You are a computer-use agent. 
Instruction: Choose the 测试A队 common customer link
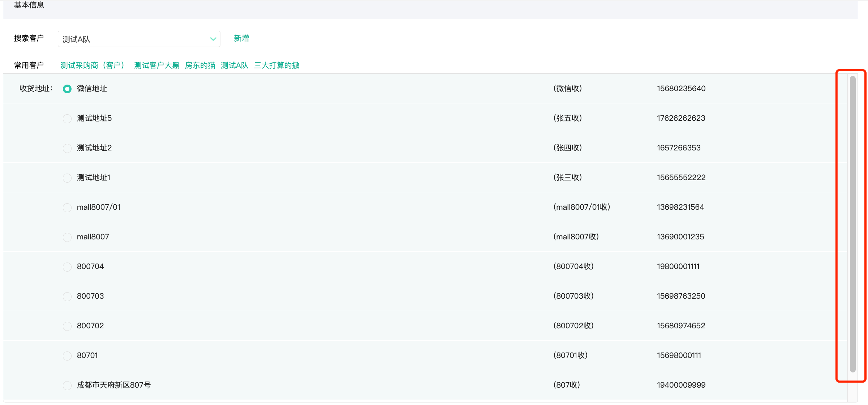[x=234, y=65]
